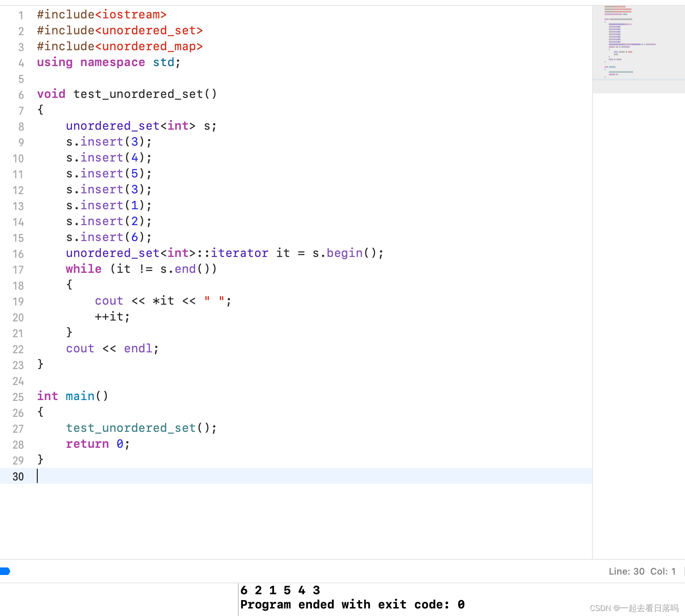Click 'cout << endl;' statement

click(112, 349)
